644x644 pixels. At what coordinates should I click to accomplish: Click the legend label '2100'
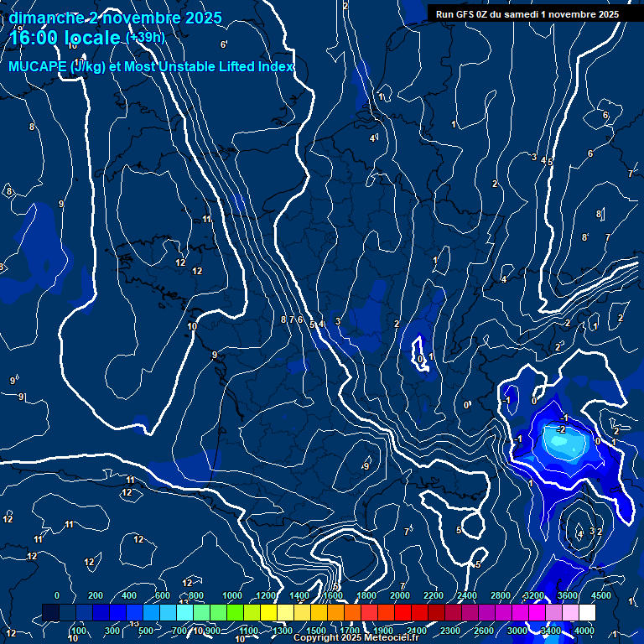pyautogui.click(x=417, y=631)
